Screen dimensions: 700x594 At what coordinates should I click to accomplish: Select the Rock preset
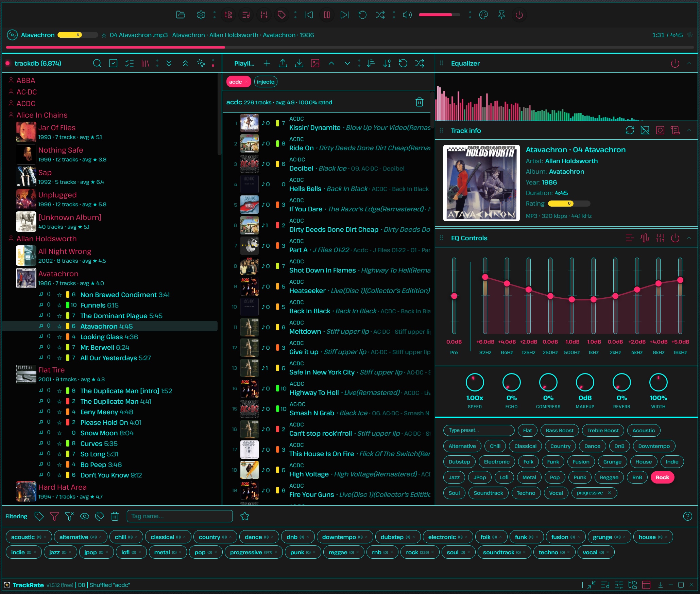point(662,477)
